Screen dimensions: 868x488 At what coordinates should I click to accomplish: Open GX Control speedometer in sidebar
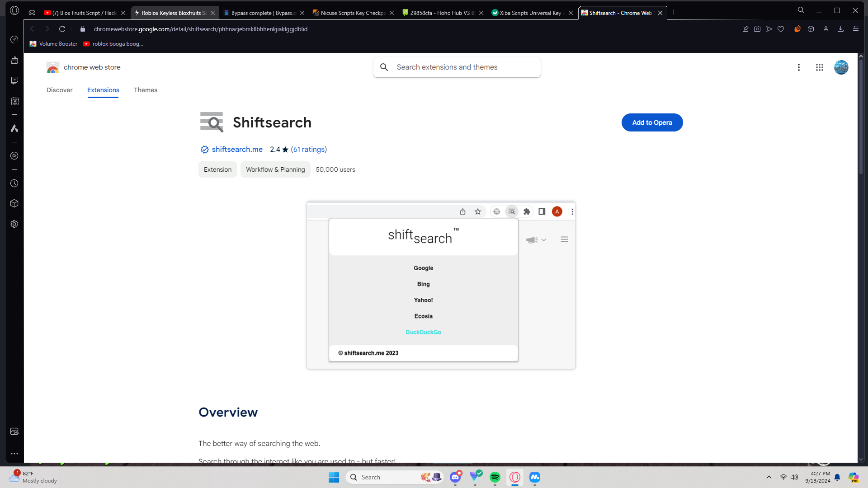(14, 40)
